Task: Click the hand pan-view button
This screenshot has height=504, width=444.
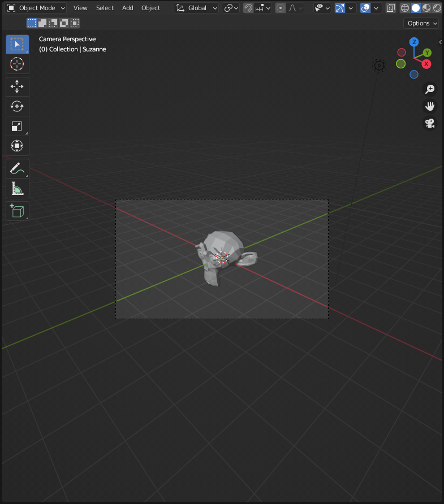Action: tap(430, 106)
